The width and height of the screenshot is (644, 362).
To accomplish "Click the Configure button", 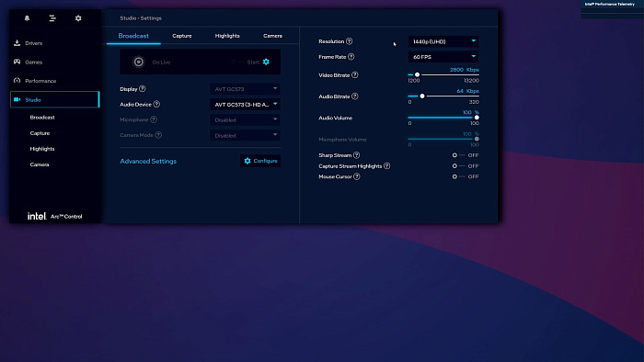I will pyautogui.click(x=260, y=161).
